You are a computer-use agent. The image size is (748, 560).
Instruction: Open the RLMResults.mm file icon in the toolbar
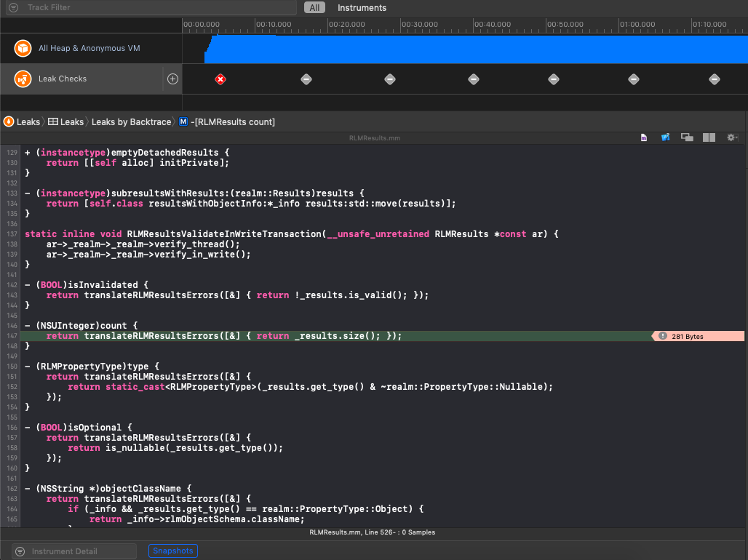(x=644, y=137)
